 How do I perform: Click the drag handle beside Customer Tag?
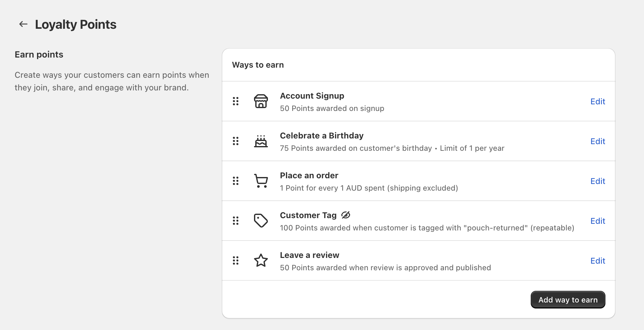pyautogui.click(x=235, y=221)
